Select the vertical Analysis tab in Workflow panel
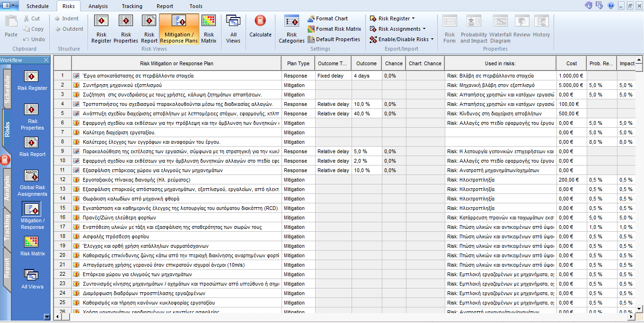Viewport: 644px width, 323px height. click(x=7, y=188)
